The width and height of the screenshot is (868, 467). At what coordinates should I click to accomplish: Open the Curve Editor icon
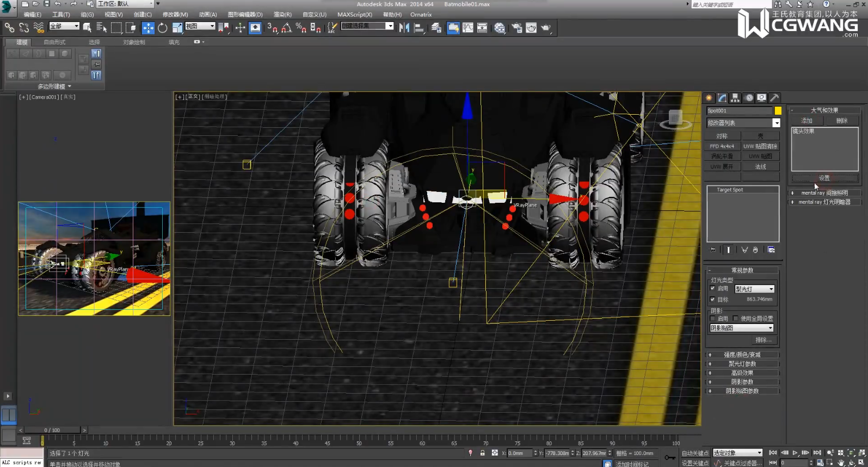(467, 28)
